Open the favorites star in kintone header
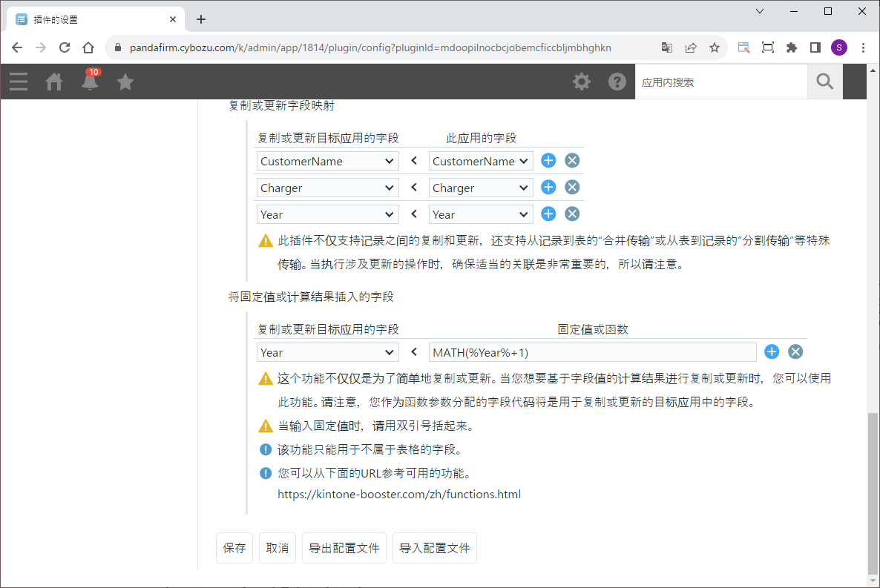 click(125, 82)
